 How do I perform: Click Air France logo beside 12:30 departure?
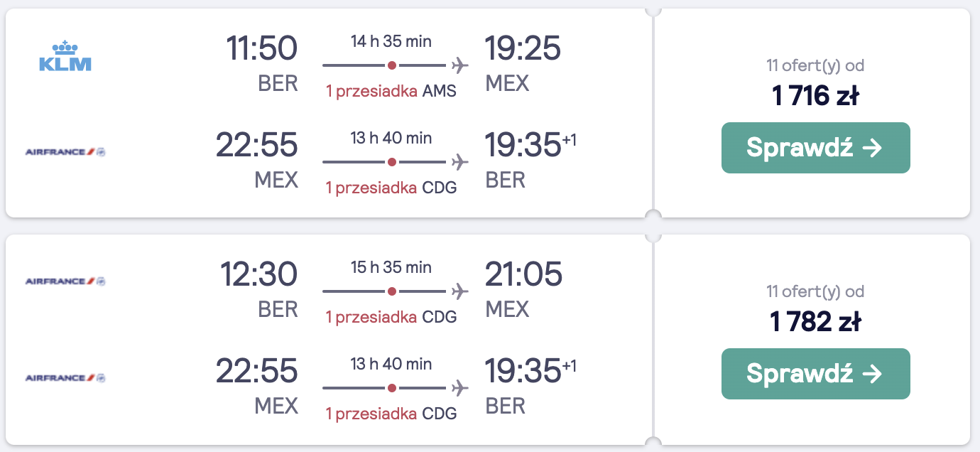click(65, 281)
